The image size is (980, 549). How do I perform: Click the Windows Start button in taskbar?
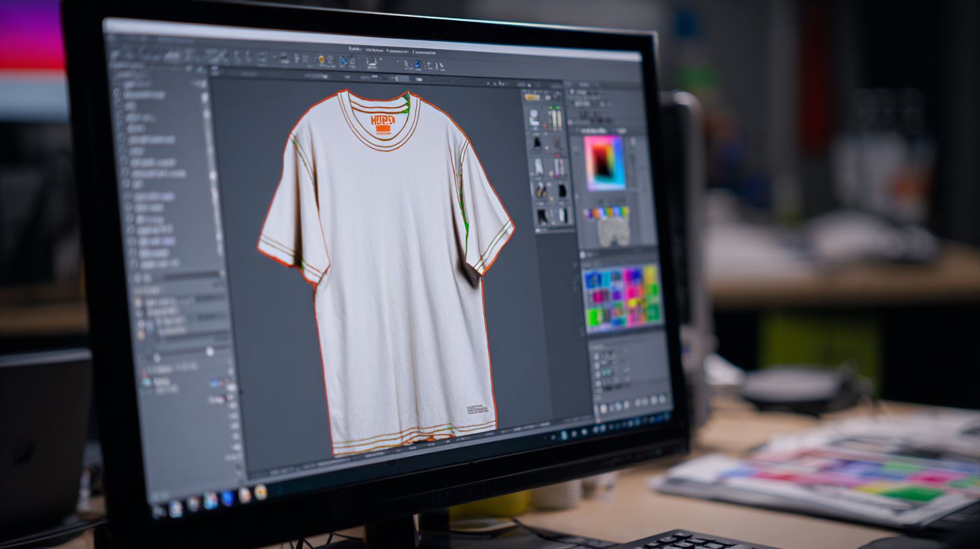pyautogui.click(x=160, y=510)
